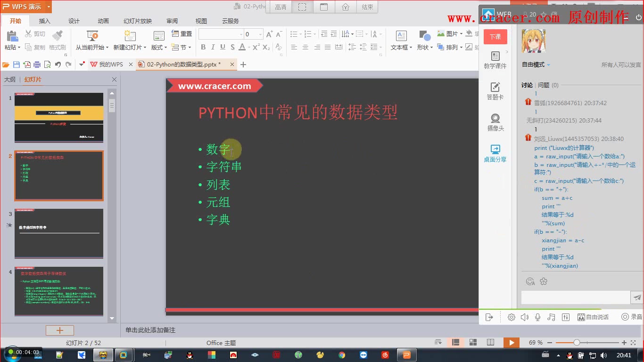Click the red 下课 button

[x=495, y=37]
